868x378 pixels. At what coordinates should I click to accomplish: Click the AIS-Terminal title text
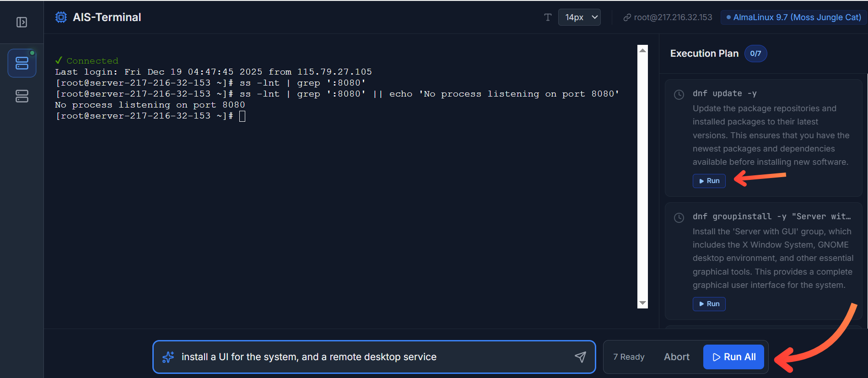[x=107, y=17]
